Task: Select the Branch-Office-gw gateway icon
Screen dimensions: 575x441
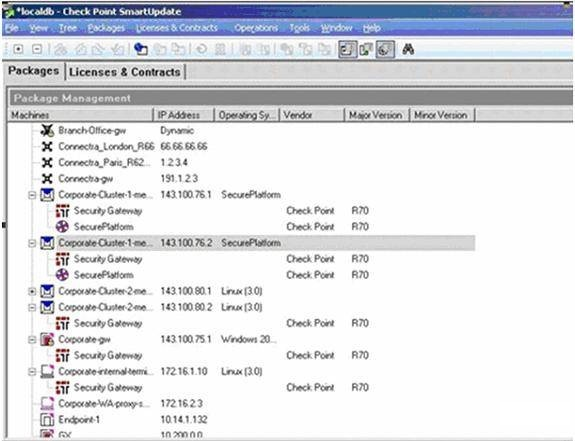Action: click(47, 130)
